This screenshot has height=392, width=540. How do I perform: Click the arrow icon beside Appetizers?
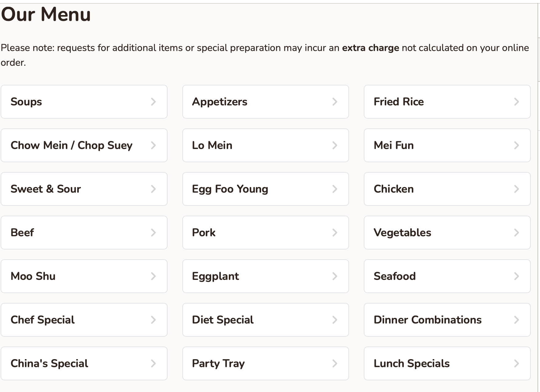pyautogui.click(x=335, y=102)
